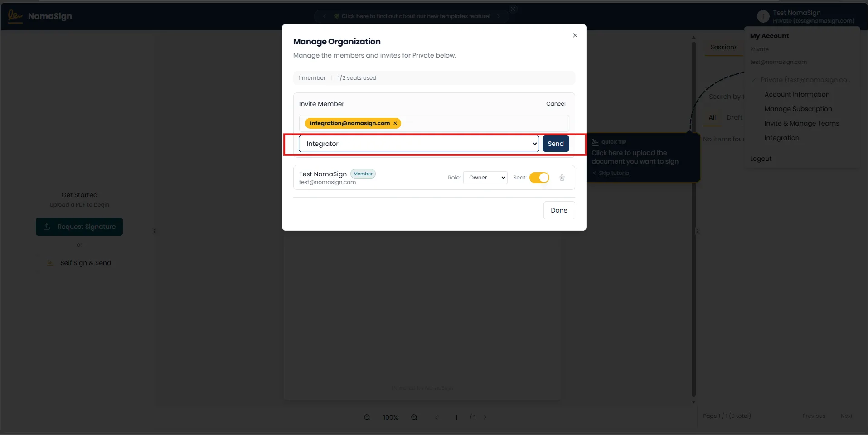The width and height of the screenshot is (868, 435).
Task: Click Self Sign & Send button
Action: [x=79, y=263]
